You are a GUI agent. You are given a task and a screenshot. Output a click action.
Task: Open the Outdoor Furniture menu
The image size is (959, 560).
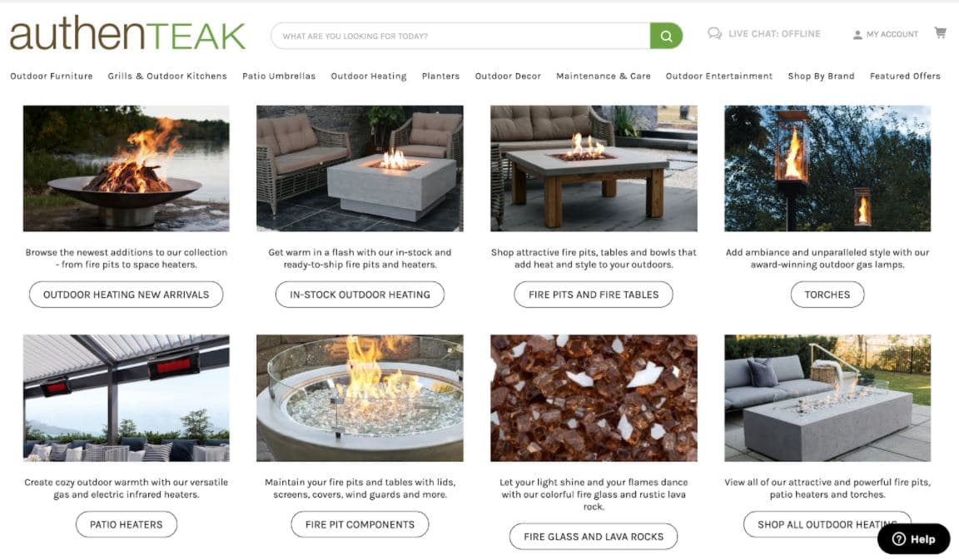pos(52,77)
